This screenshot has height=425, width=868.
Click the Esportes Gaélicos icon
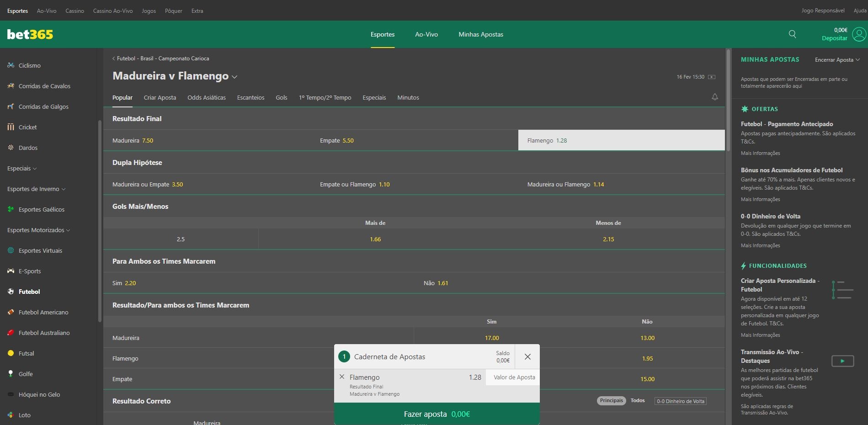pyautogui.click(x=11, y=209)
